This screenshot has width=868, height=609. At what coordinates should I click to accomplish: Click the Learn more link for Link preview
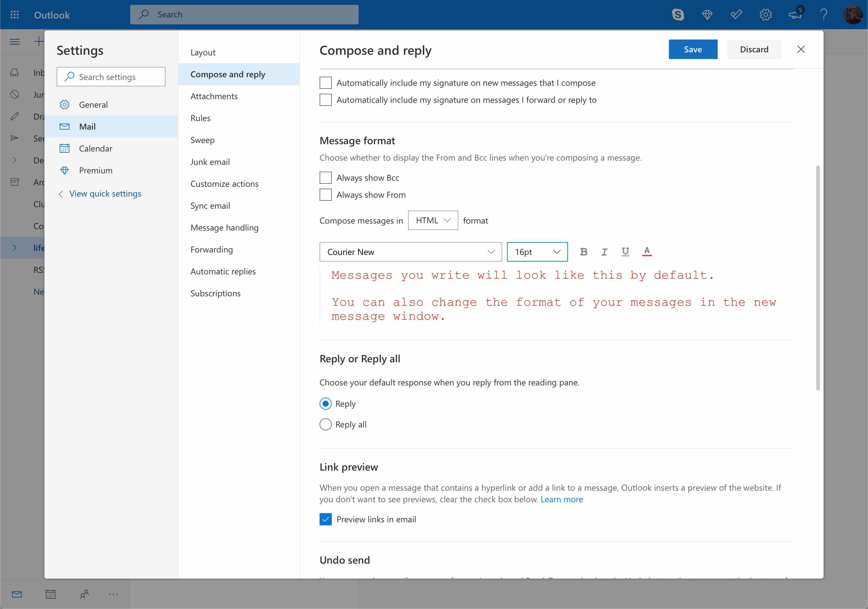coord(561,498)
